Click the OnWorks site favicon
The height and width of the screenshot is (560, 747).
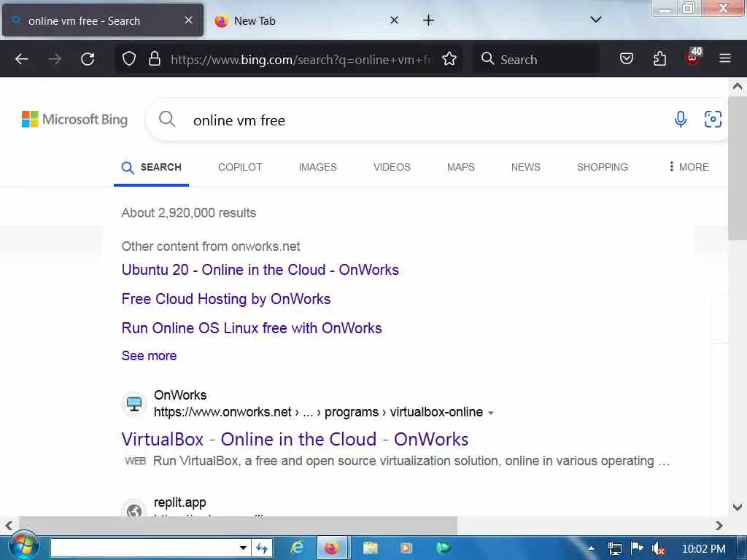pos(134,404)
